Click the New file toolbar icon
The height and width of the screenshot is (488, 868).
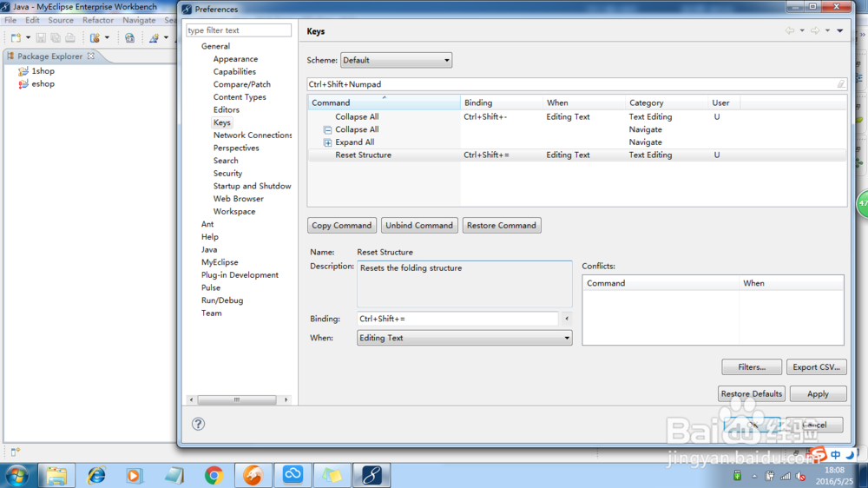[x=16, y=37]
